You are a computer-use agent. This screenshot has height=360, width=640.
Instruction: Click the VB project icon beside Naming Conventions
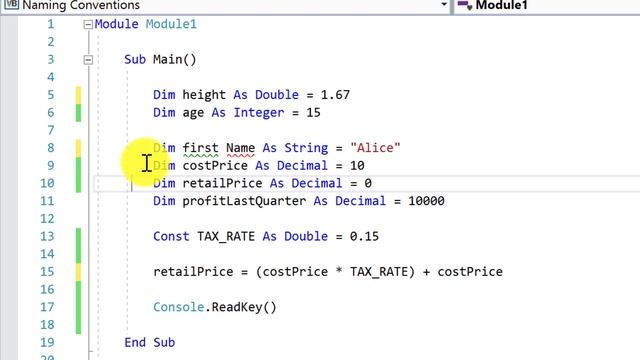point(11,4)
